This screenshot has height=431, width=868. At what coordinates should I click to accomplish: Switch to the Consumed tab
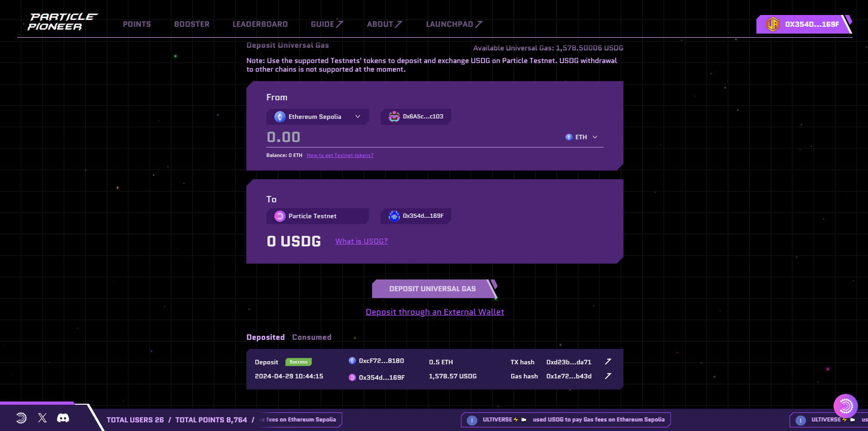pos(312,337)
